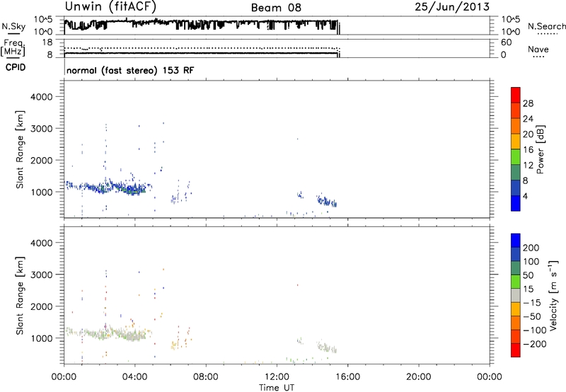The image size is (566, 392).
Task: Click the '18' MHz frequency scale label
Action: [x=47, y=42]
